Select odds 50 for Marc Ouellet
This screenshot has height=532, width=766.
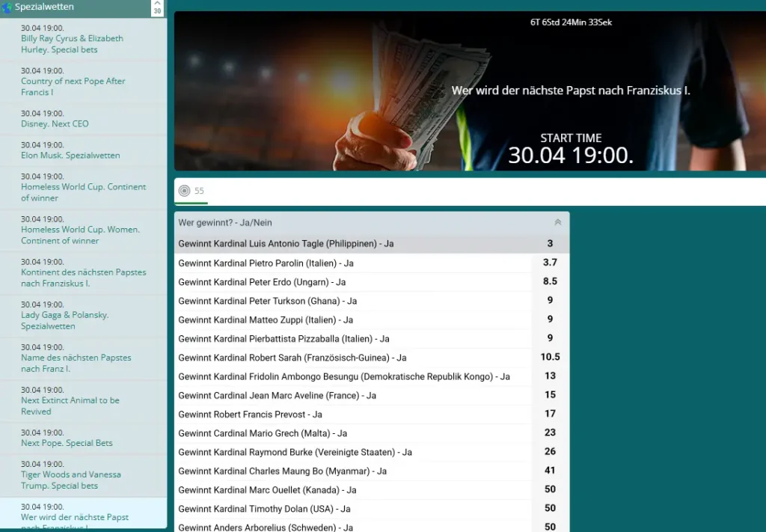[550, 489]
